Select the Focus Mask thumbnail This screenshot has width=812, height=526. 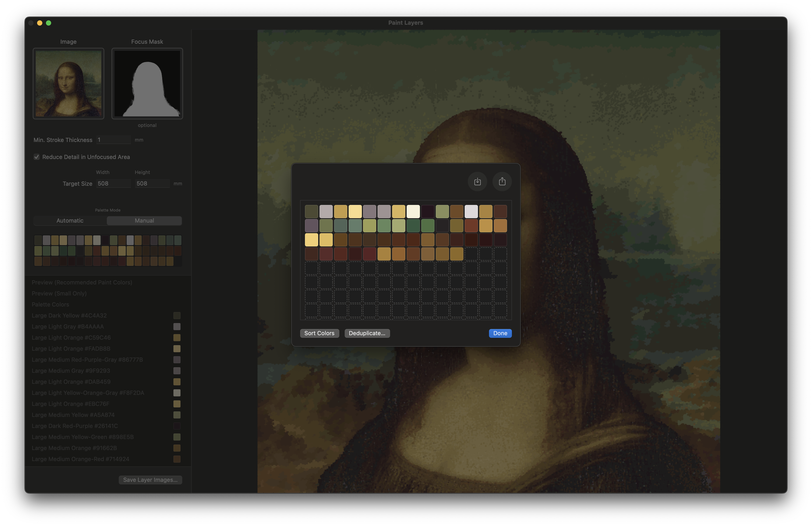(147, 84)
